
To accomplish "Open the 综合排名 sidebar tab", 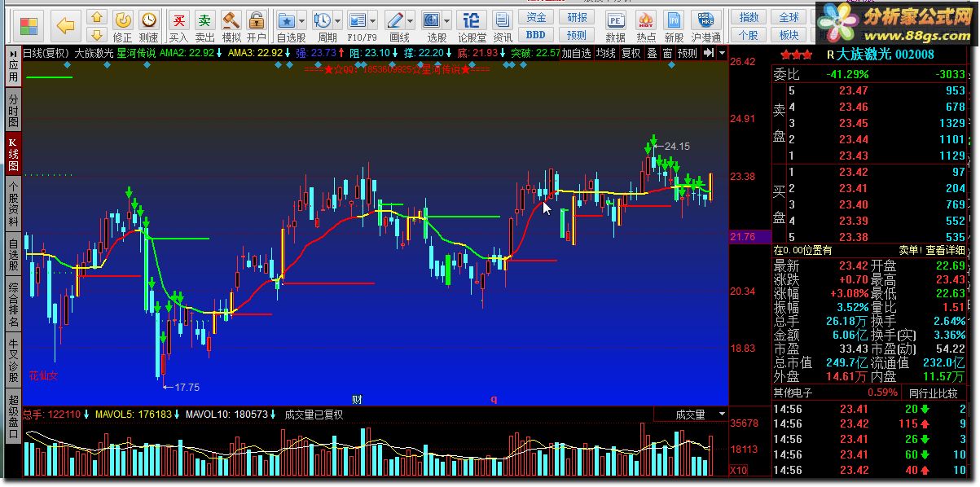I will click(13, 304).
